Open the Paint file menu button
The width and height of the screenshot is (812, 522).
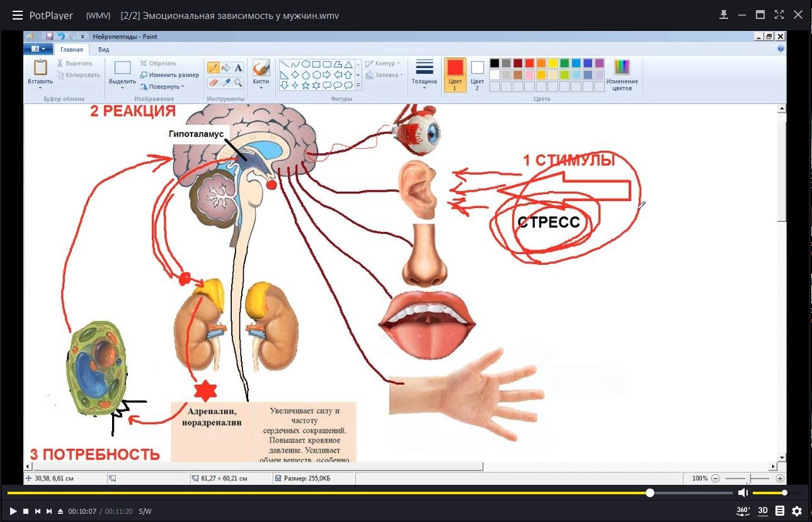pos(38,49)
